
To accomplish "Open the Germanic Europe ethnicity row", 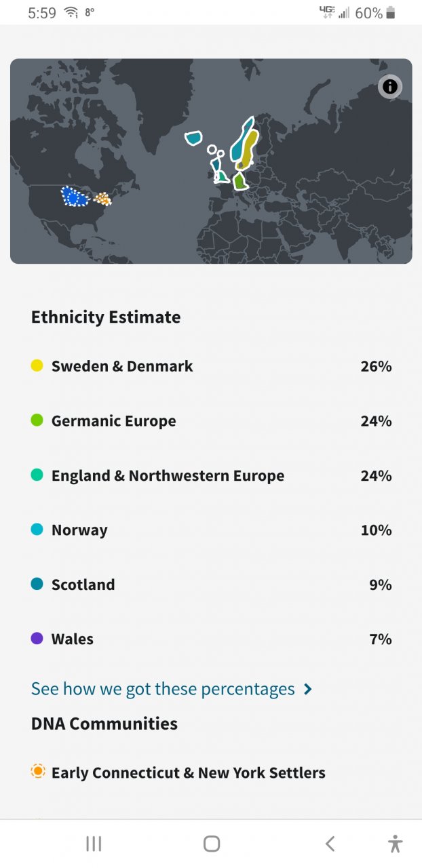I will tap(211, 421).
